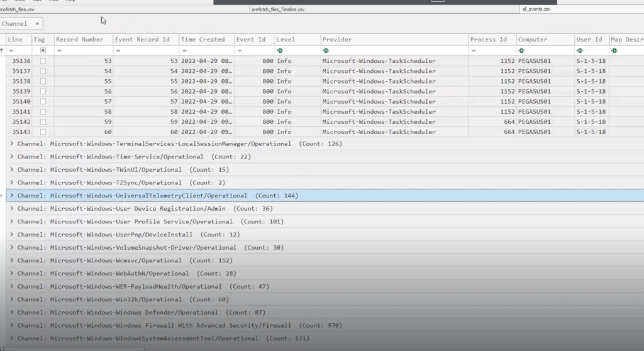Expand Windows Defender/Operational group
Image resolution: width=644 pixels, height=351 pixels.
pos(11,313)
